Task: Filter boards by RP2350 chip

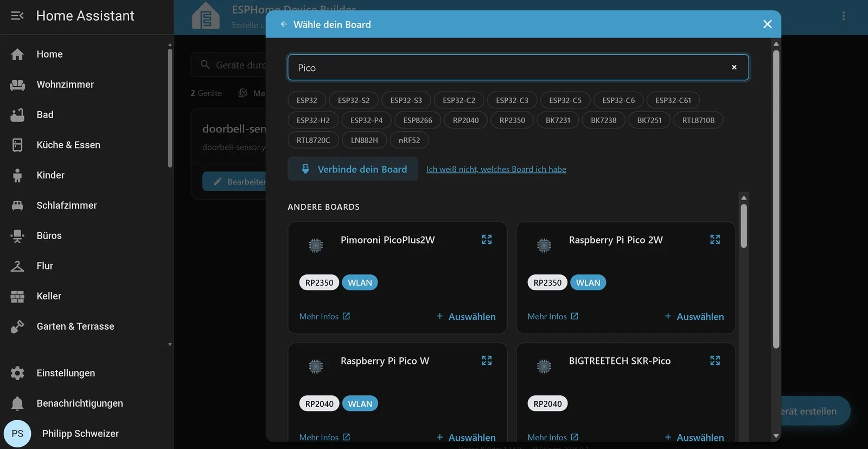Action: pyautogui.click(x=512, y=120)
